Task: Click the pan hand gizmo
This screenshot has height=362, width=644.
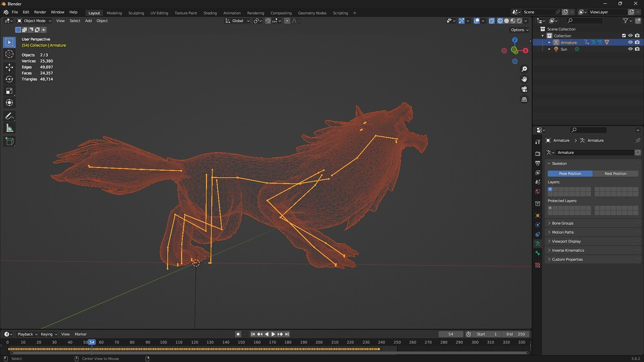Action: coord(524,79)
